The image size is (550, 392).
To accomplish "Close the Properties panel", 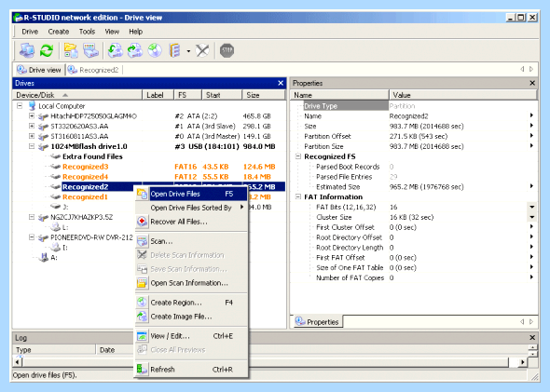I will coord(532,84).
